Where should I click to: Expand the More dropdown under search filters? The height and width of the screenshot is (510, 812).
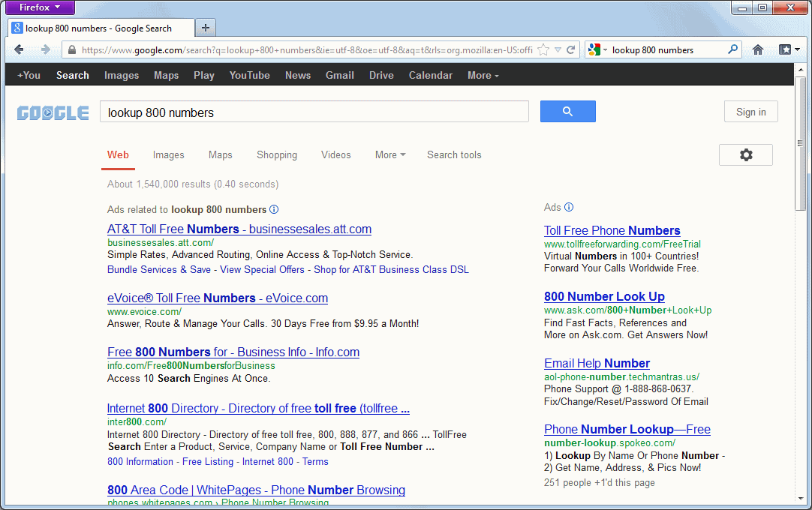click(x=390, y=154)
